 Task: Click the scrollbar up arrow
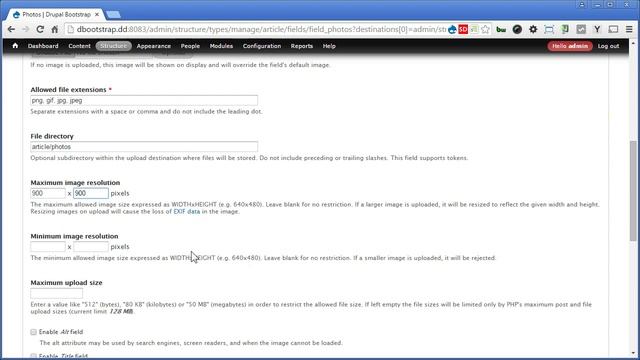pos(633,42)
